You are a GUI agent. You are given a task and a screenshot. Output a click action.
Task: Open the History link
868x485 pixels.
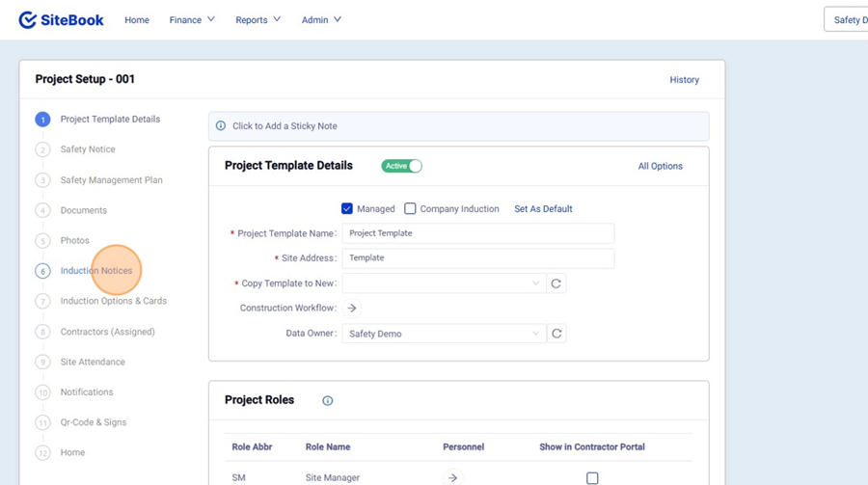tap(684, 80)
